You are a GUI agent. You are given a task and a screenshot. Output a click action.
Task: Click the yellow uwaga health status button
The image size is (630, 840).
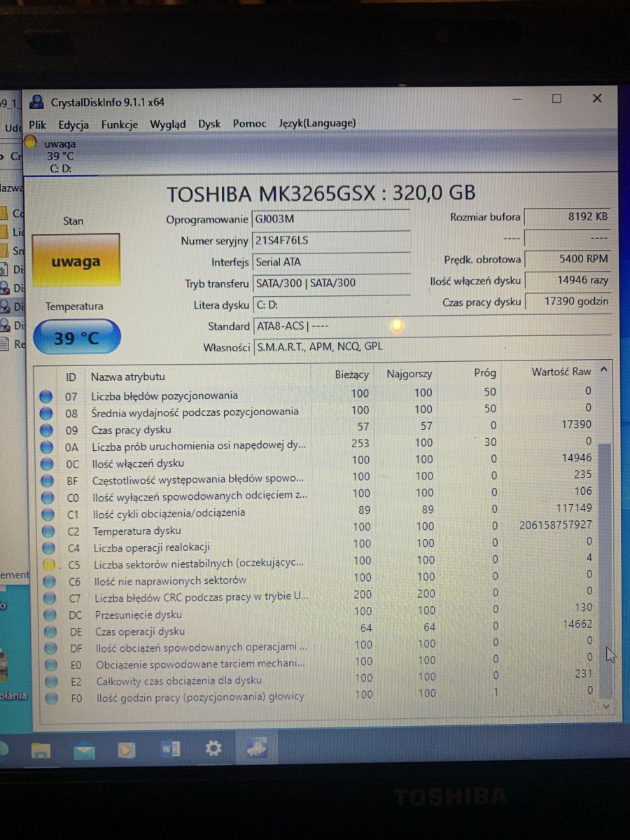(76, 262)
